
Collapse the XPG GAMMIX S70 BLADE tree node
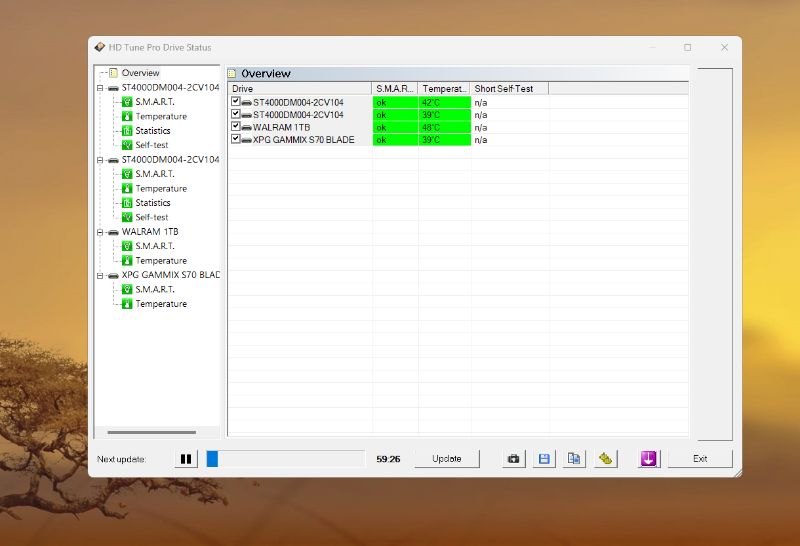pos(100,275)
